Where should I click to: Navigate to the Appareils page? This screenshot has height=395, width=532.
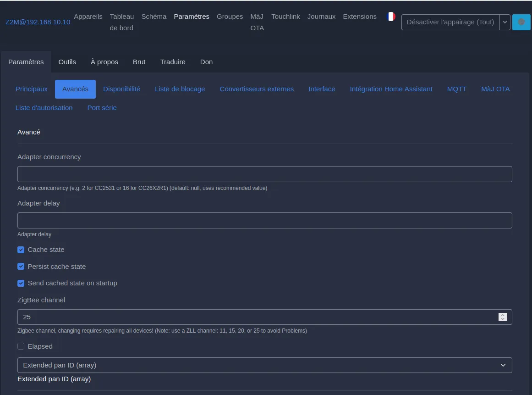[x=88, y=16]
